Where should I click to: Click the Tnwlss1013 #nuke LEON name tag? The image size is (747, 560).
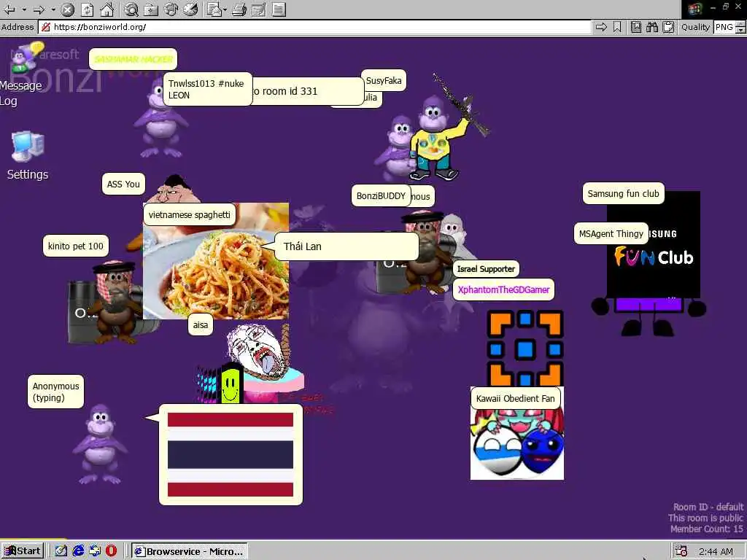[206, 89]
